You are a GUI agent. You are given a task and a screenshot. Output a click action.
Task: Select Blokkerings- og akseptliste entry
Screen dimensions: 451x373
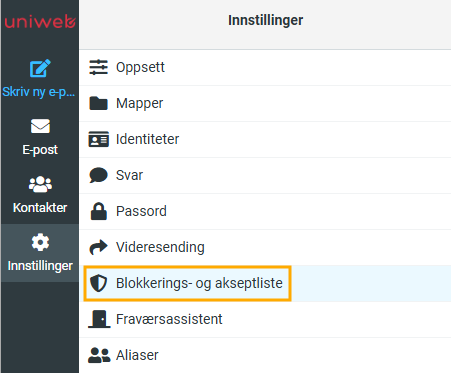(265, 283)
